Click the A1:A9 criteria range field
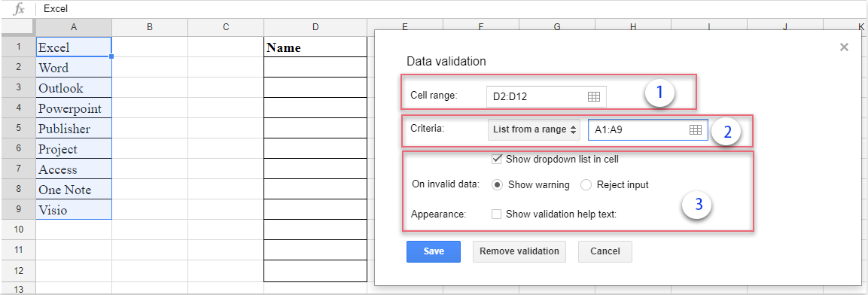Screen dimensions: 868x295 coord(647,129)
